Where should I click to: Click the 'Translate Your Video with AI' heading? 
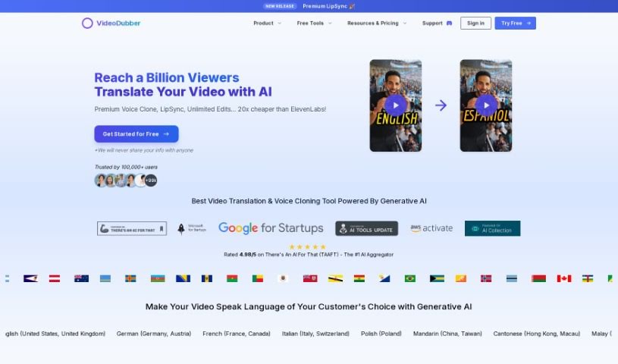[184, 92]
